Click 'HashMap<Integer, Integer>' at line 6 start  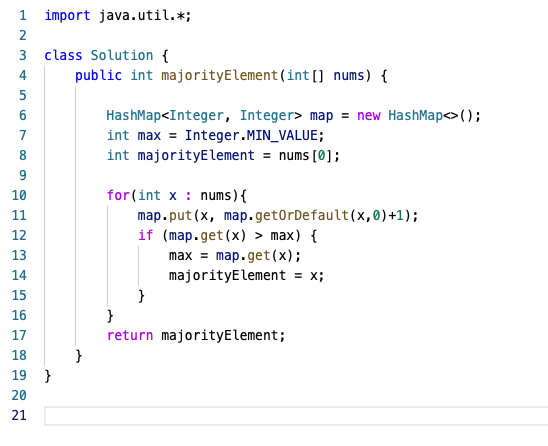coord(204,115)
